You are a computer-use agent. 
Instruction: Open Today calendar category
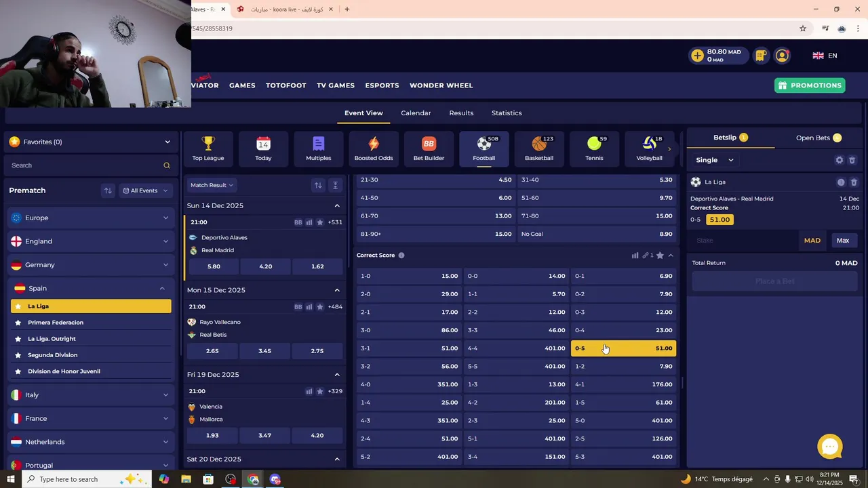263,148
